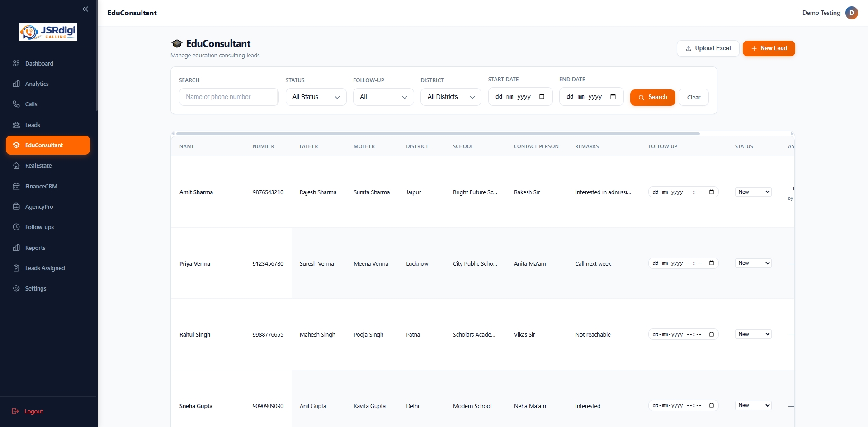Expand the All Status dropdown
Image resolution: width=868 pixels, height=427 pixels.
[316, 97]
